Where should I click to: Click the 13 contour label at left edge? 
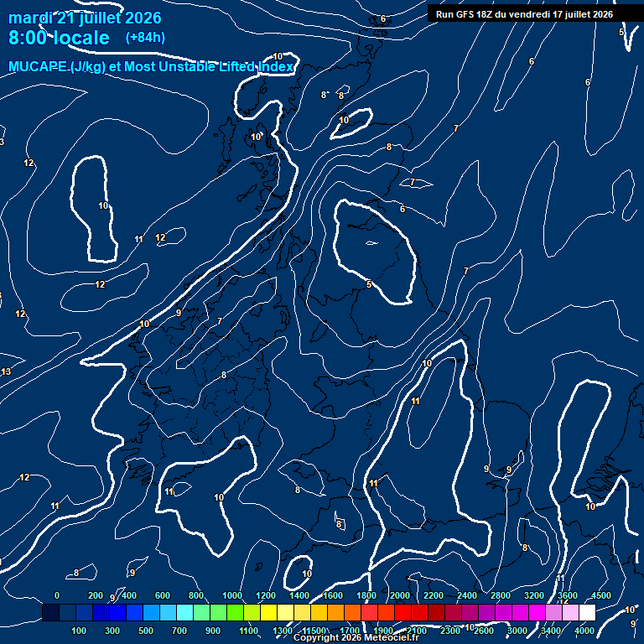pos(6,371)
